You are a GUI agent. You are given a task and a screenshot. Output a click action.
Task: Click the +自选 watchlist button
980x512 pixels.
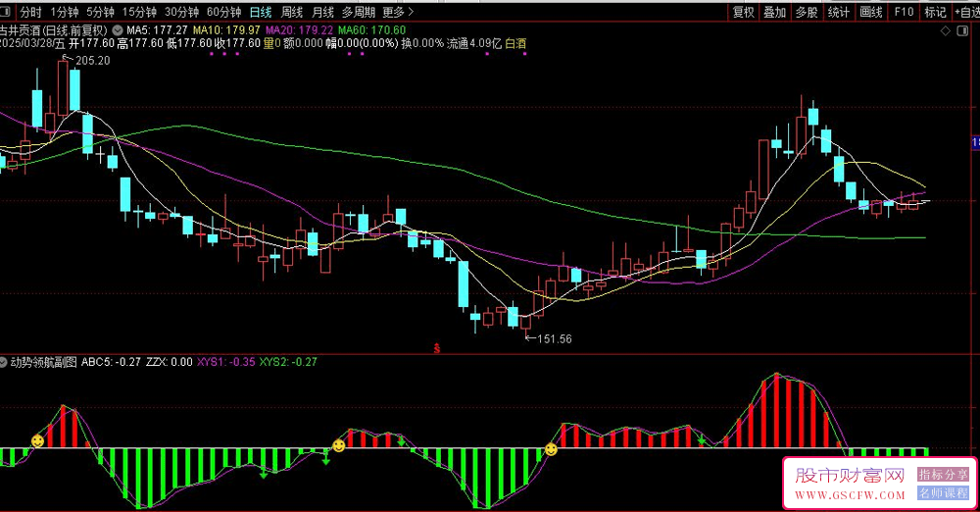(967, 12)
